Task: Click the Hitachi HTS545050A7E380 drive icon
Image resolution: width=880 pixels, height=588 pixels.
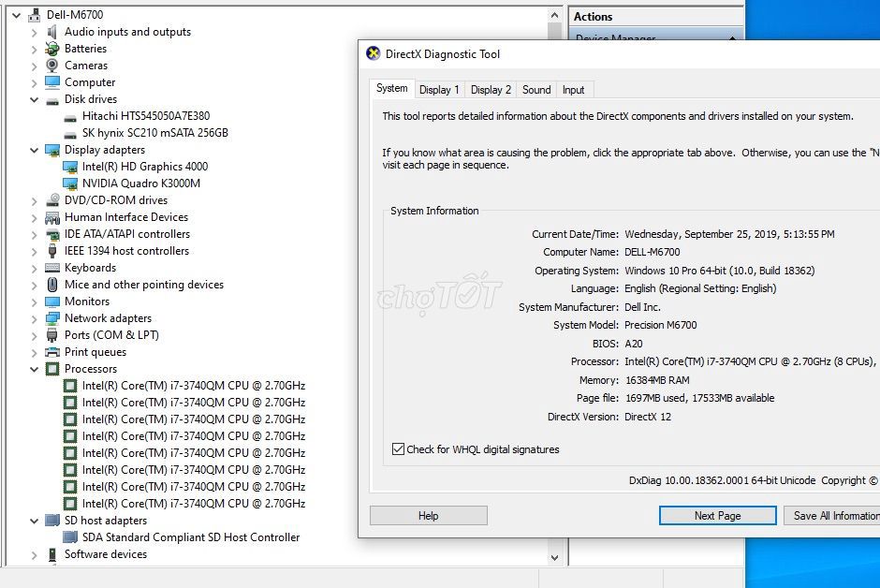Action: (70, 118)
